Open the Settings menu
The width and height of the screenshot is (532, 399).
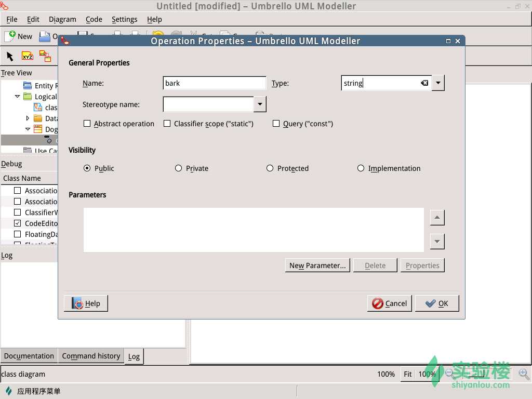pos(125,19)
